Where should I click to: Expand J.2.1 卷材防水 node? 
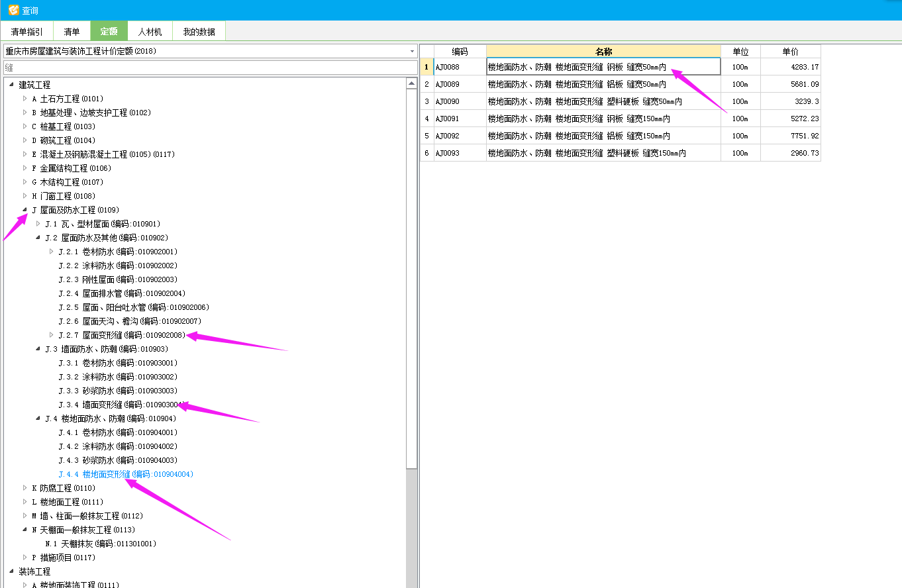52,252
